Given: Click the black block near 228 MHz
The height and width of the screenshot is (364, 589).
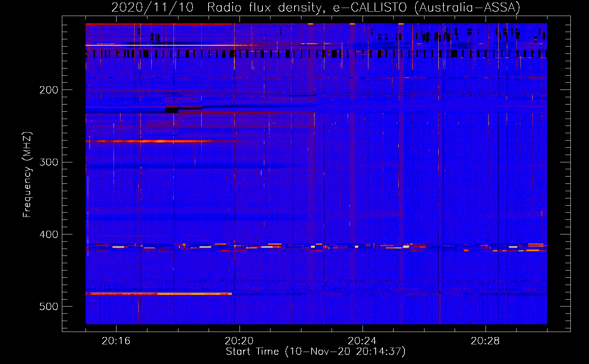Looking at the screenshot, I should tap(171, 110).
